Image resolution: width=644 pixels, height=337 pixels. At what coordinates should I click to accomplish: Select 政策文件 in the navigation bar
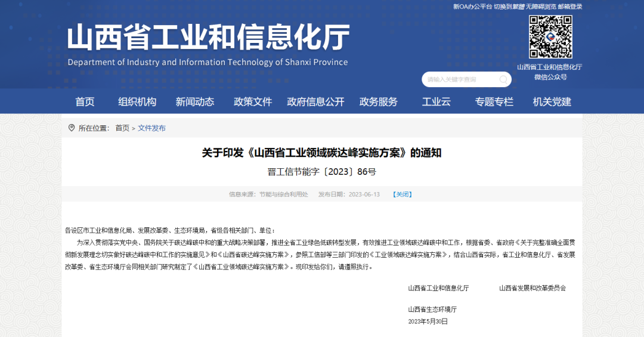pos(253,101)
